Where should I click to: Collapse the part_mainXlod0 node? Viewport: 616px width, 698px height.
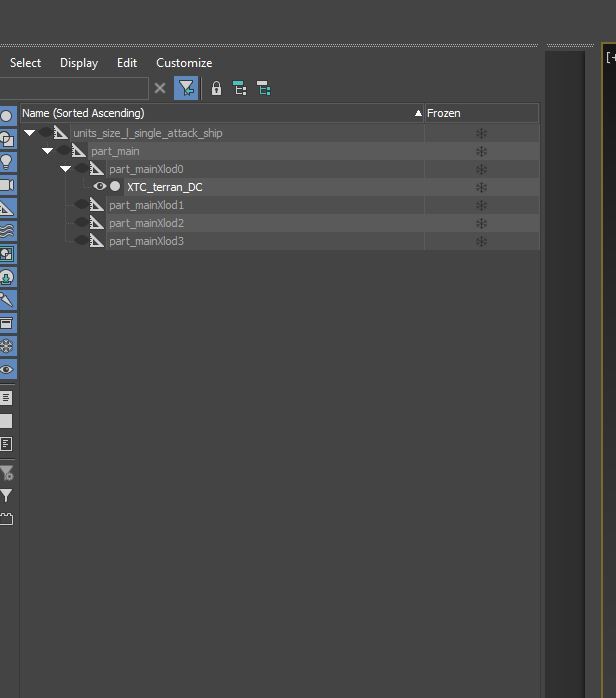(x=65, y=169)
